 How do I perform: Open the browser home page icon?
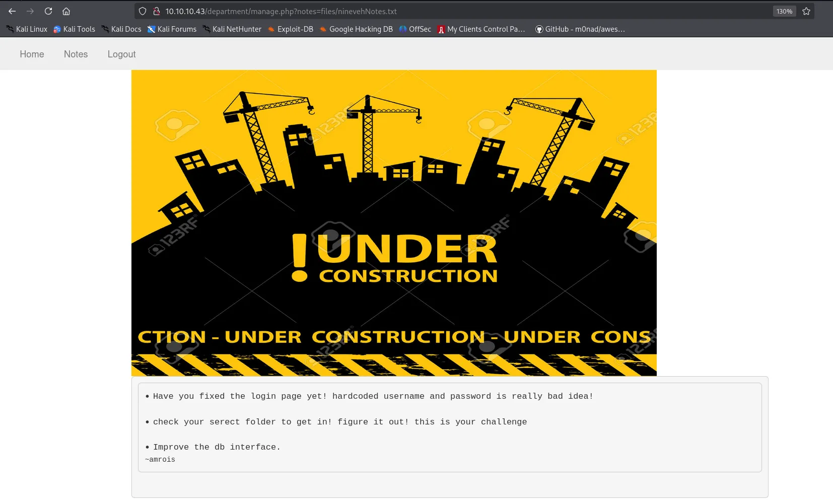[66, 11]
